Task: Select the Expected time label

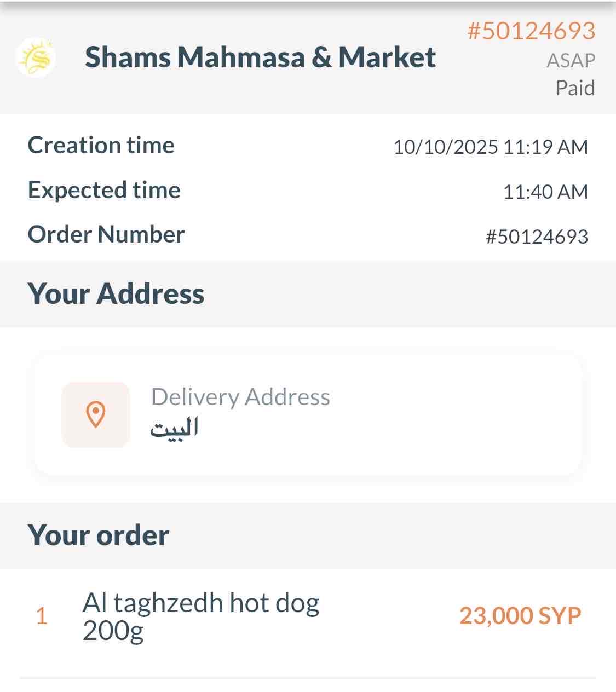Action: [x=104, y=191]
